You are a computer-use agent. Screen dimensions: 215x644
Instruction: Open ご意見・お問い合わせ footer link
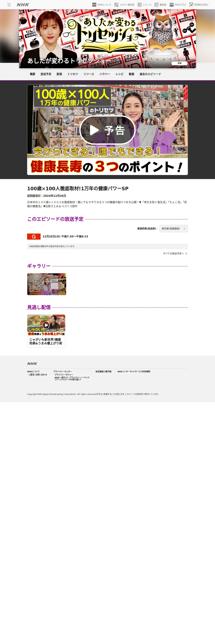(x=38, y=374)
